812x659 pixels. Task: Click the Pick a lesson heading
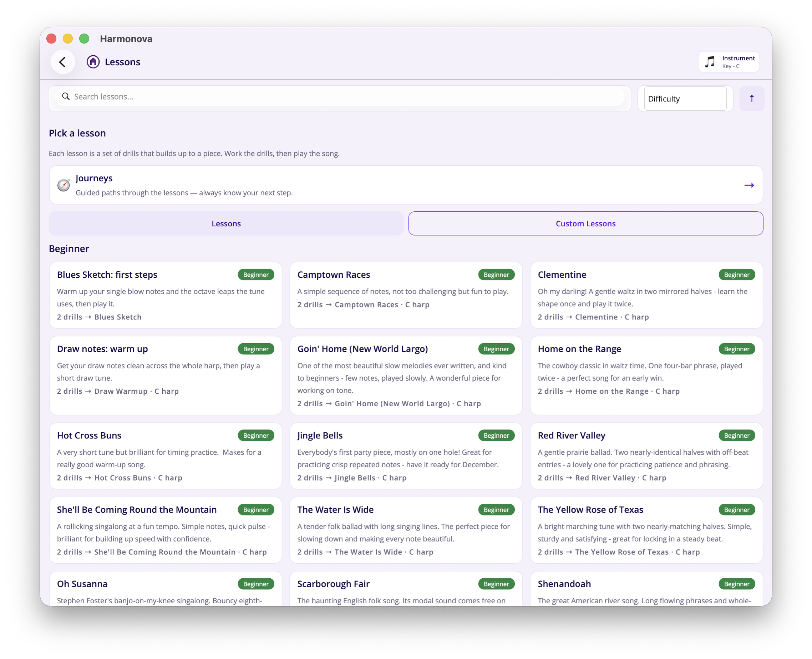click(x=77, y=133)
